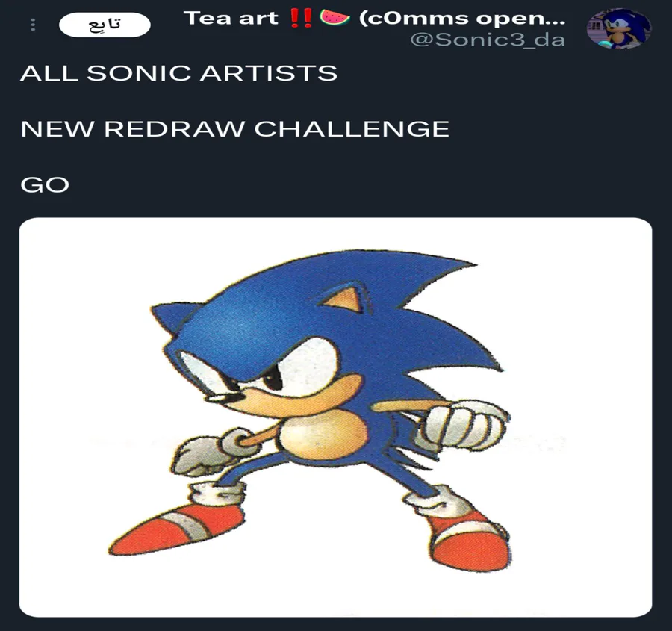Select the "GO" line of the tweet
Screen dimensions: 672x631
[45, 185]
